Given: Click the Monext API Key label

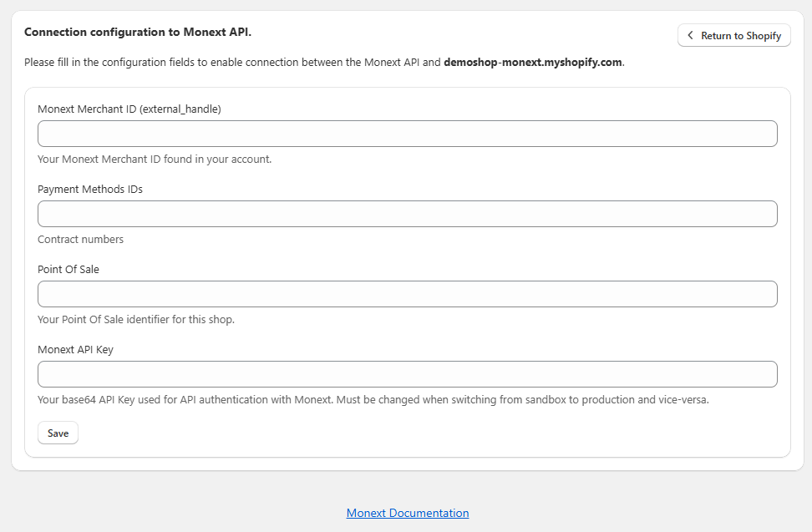Looking at the screenshot, I should point(76,350).
